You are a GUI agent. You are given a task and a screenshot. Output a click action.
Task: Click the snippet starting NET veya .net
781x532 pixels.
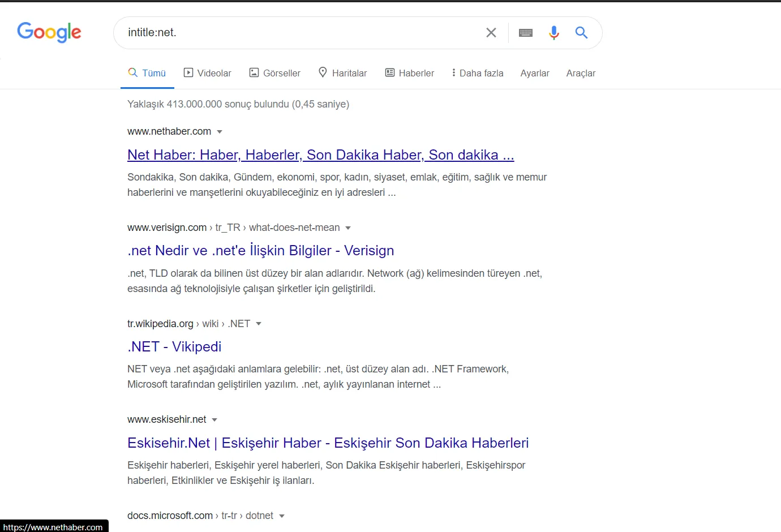(318, 377)
